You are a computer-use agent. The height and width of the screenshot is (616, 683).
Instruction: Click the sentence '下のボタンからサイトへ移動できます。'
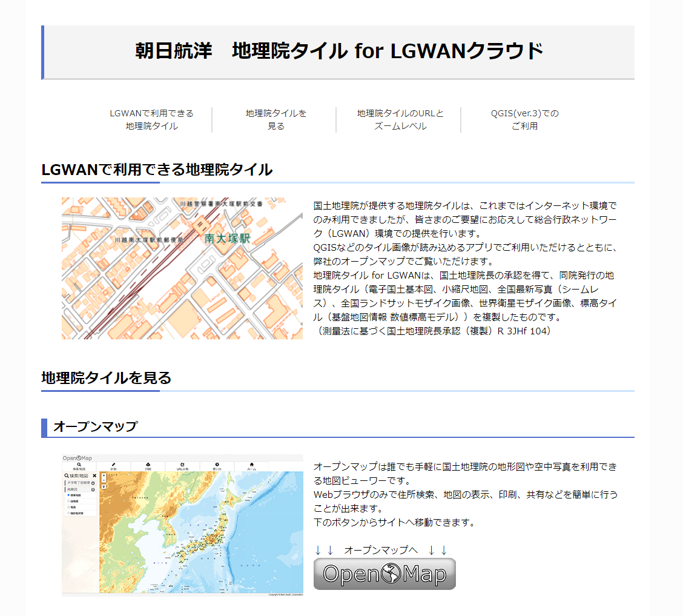pos(394,522)
